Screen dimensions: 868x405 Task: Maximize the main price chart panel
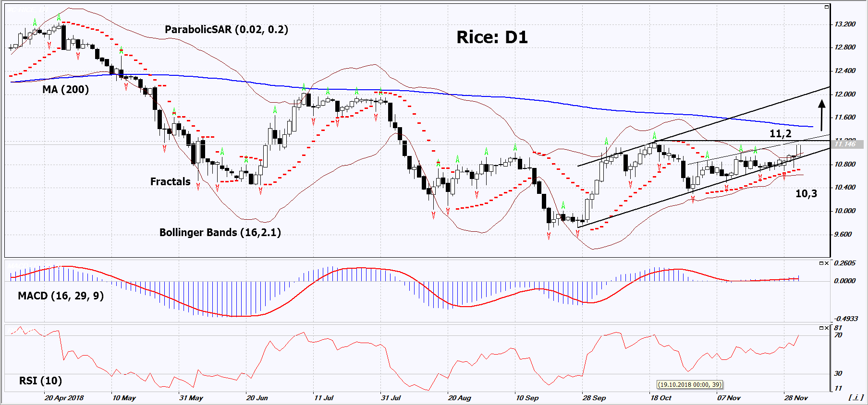click(x=826, y=7)
